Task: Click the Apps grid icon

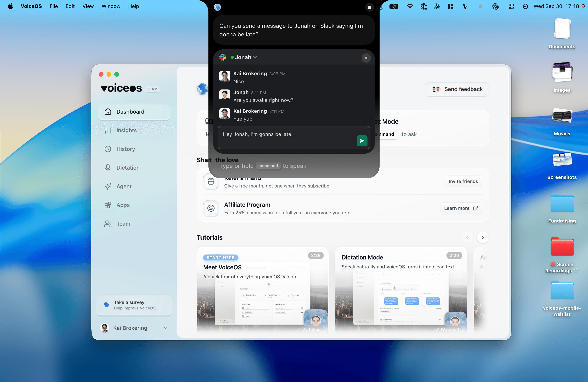Action: pos(108,205)
